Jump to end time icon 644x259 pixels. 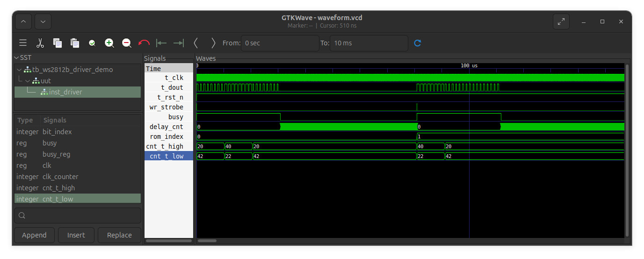tap(179, 43)
